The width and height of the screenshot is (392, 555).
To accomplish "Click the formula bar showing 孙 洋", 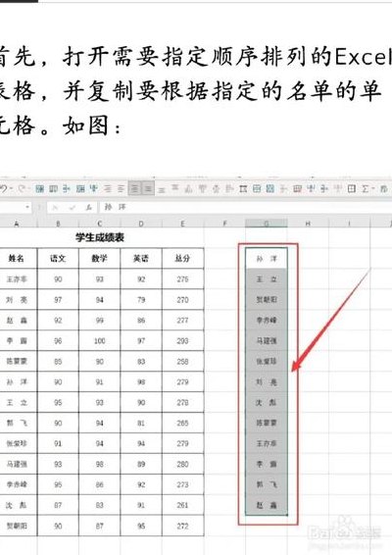I will (x=246, y=208).
